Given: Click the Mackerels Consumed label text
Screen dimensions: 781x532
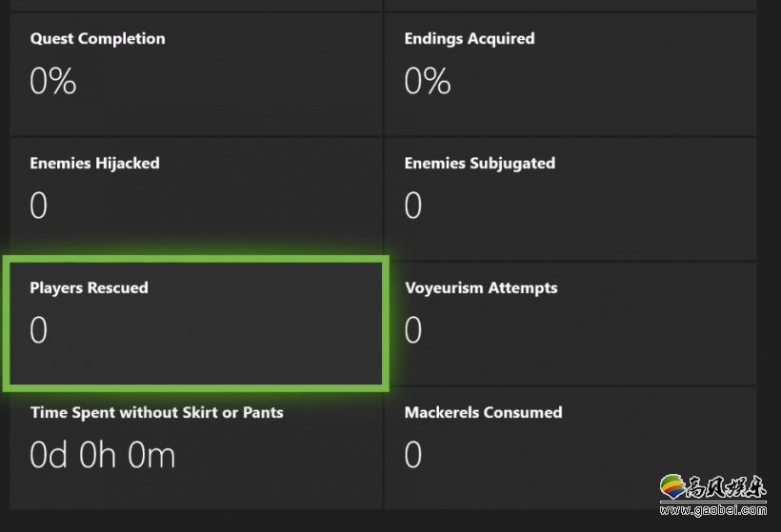Looking at the screenshot, I should pyautogui.click(x=483, y=412).
